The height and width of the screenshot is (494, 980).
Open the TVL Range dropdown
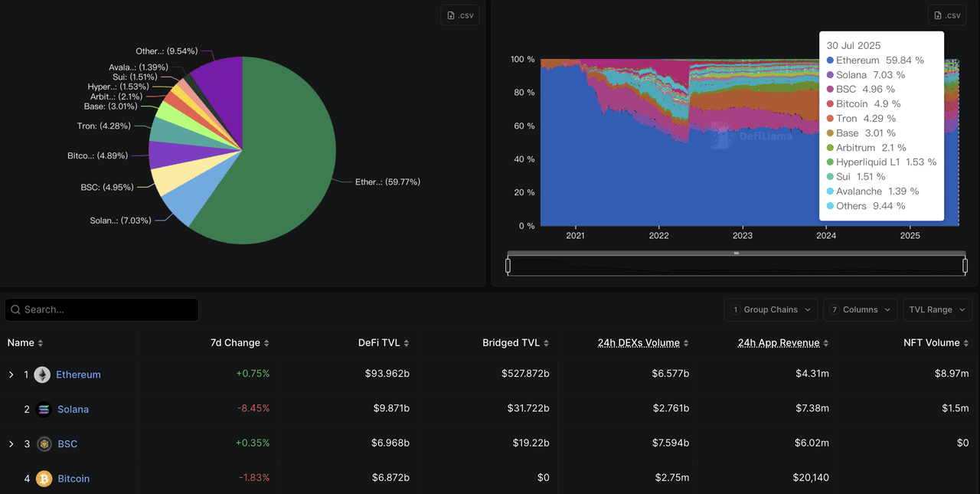[x=936, y=309]
